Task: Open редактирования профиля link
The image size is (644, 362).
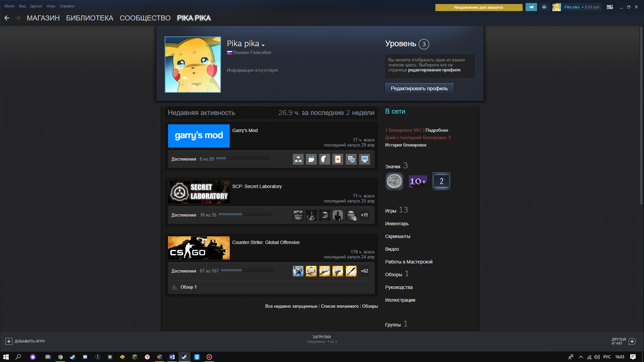Action: 434,70
